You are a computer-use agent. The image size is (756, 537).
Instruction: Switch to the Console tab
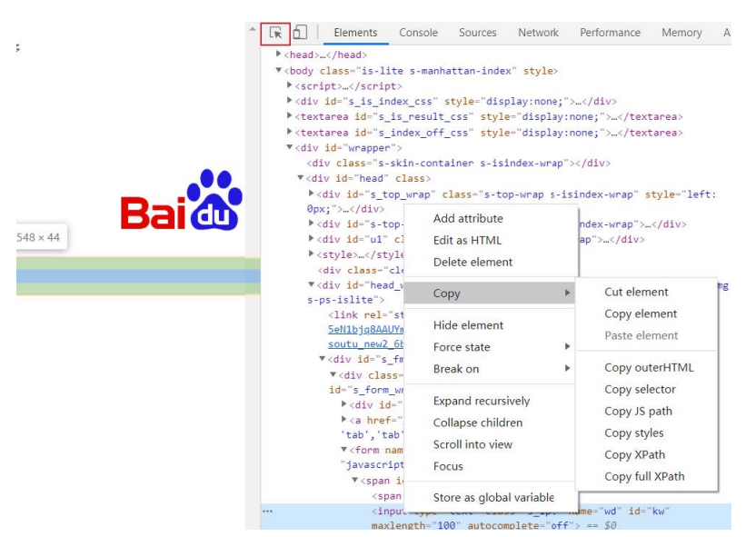click(x=418, y=33)
